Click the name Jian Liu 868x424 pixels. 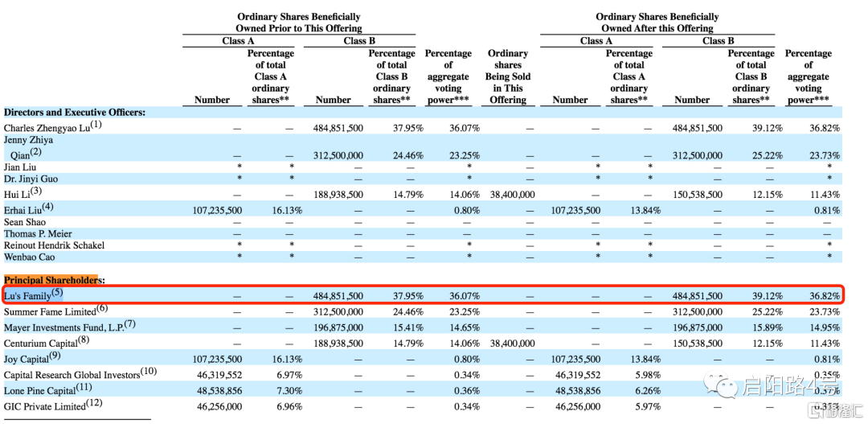(21, 167)
